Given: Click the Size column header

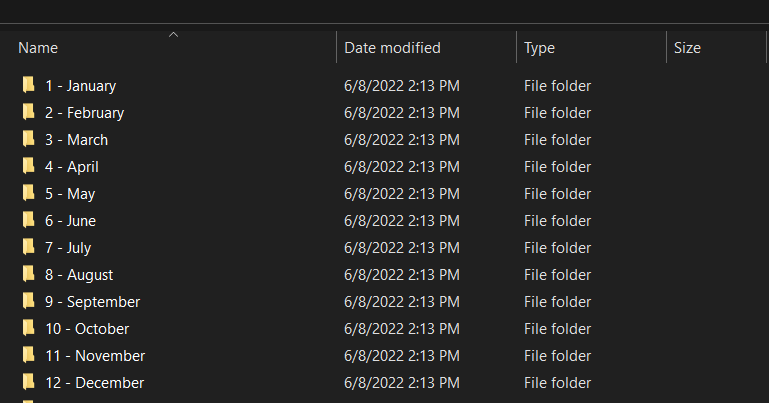Looking at the screenshot, I should (x=687, y=48).
